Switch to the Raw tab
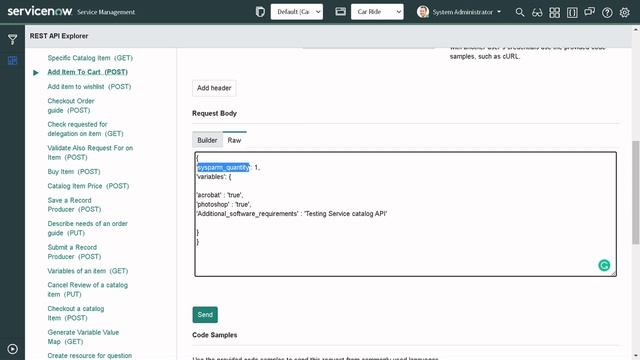Image resolution: width=640 pixels, height=360 pixels. click(234, 140)
